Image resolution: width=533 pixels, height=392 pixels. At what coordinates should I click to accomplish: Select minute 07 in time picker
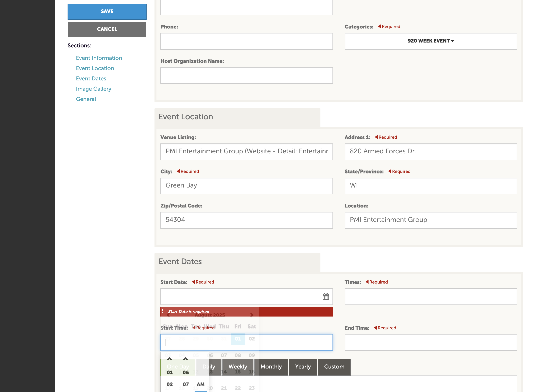(x=186, y=384)
